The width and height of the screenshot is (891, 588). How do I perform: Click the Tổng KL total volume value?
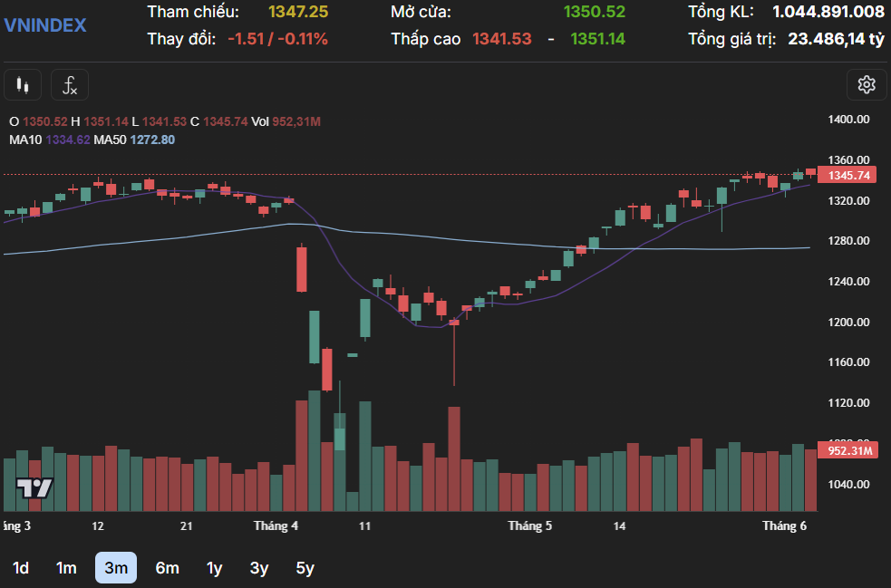828,12
